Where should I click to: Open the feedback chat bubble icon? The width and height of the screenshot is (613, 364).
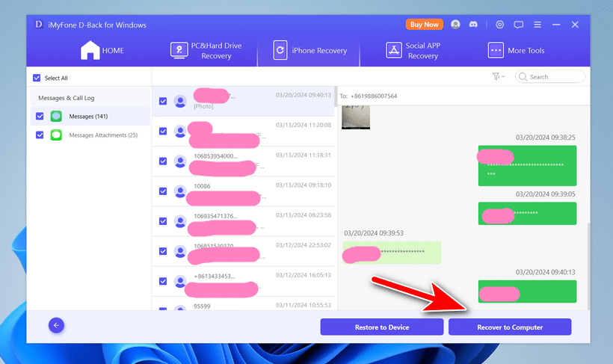pos(519,25)
